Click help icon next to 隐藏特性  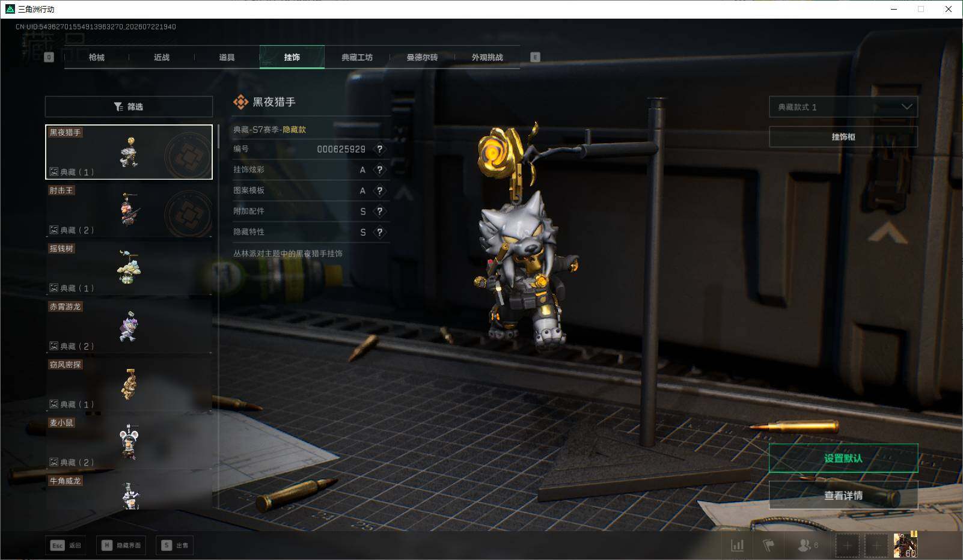[x=379, y=232]
